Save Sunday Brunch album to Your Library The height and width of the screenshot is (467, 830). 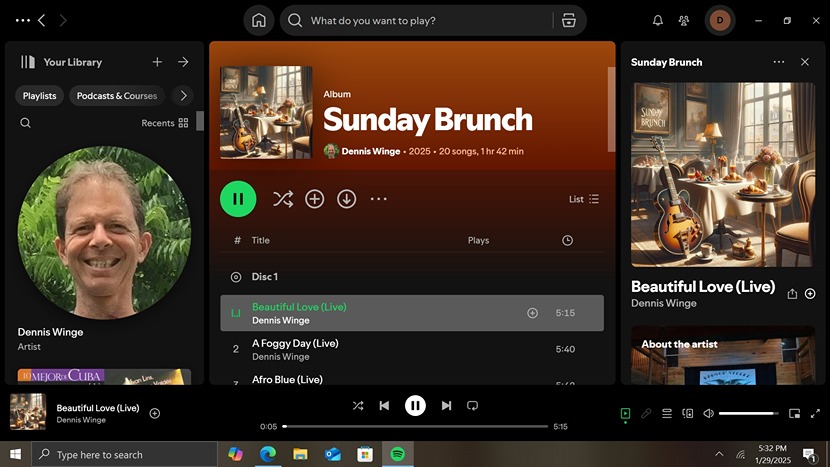pos(314,199)
